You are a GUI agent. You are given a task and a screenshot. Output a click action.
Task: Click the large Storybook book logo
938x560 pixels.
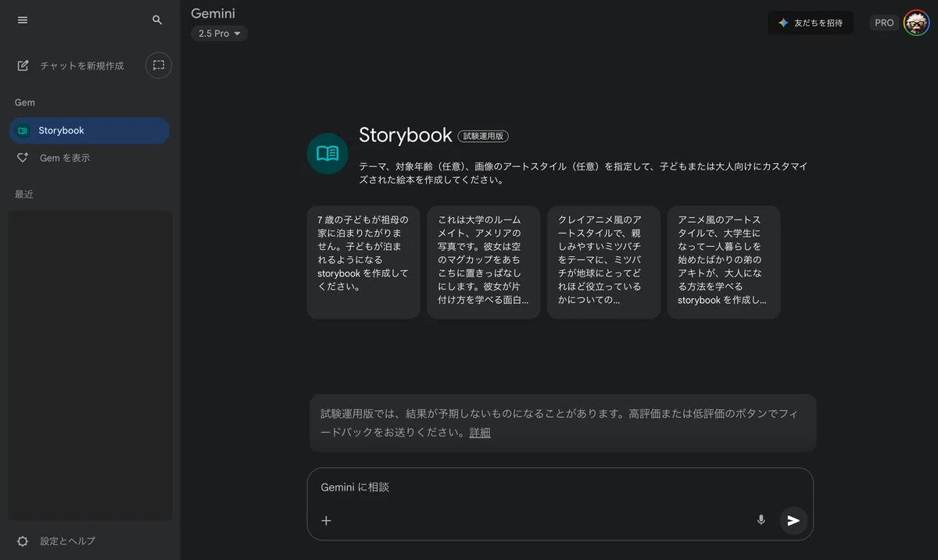pos(328,153)
